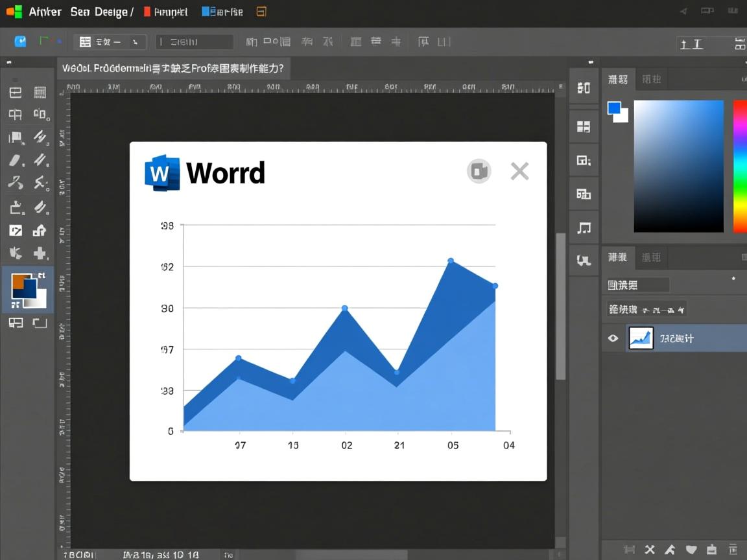747x560 pixels.
Task: Close the Word chart dialog with X
Action: (519, 171)
